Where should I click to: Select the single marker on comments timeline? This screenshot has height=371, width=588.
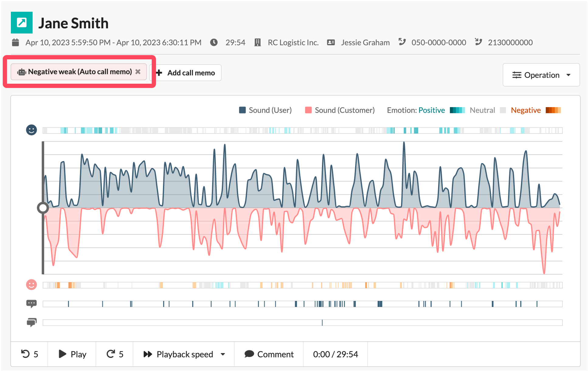point(322,323)
